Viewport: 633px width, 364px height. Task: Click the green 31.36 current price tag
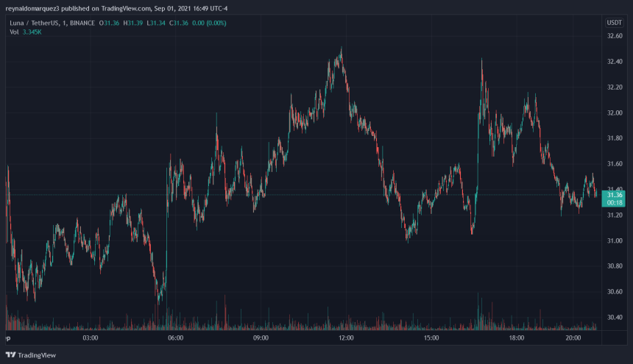[x=613, y=194]
